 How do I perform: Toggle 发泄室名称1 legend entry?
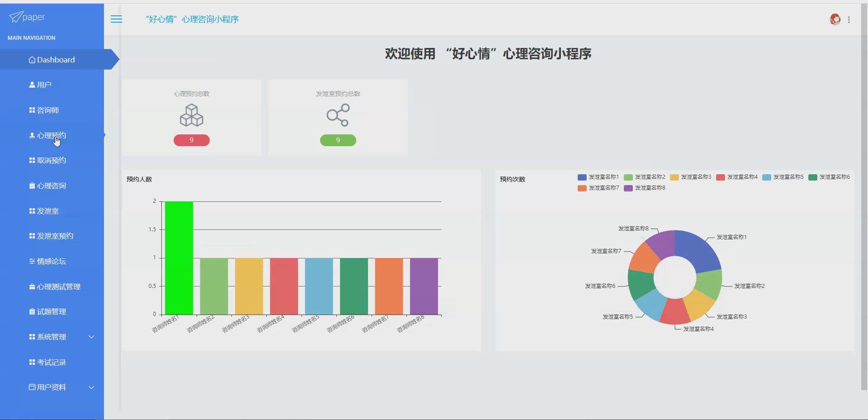point(598,177)
